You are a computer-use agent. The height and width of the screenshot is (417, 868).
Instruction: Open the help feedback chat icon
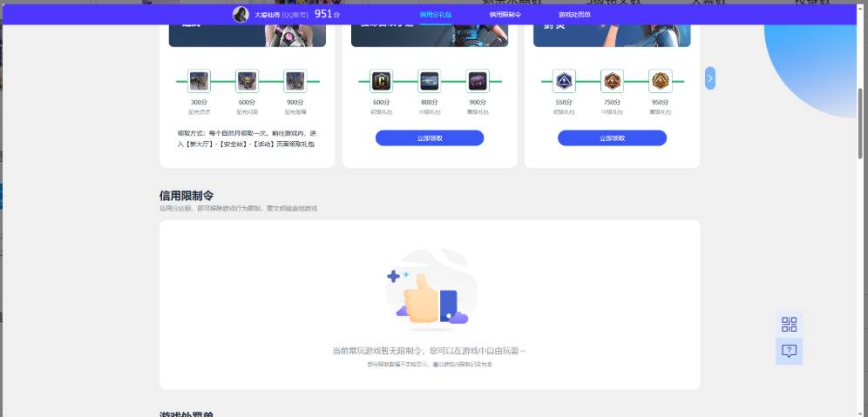(790, 351)
